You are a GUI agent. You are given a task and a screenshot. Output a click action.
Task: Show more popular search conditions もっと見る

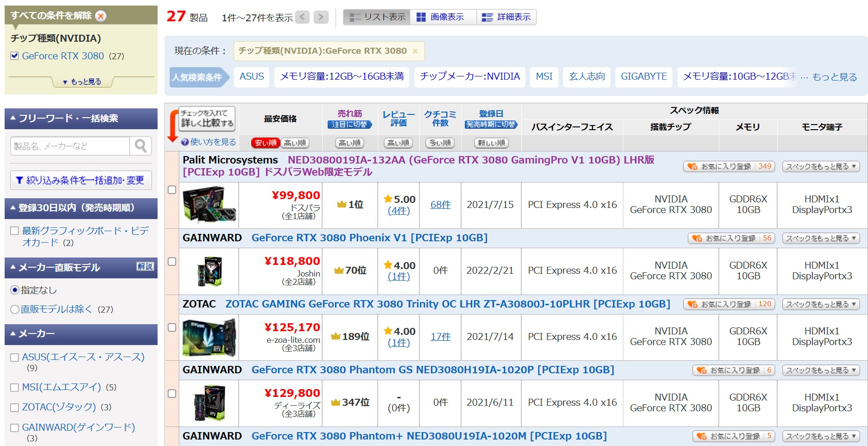click(x=835, y=77)
